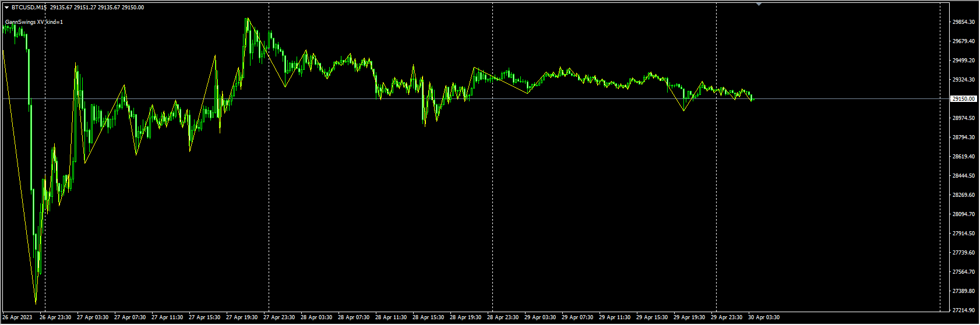Click the 28 Apr 23:30 time label
Image resolution: width=980 pixels, height=325 pixels.
(503, 317)
